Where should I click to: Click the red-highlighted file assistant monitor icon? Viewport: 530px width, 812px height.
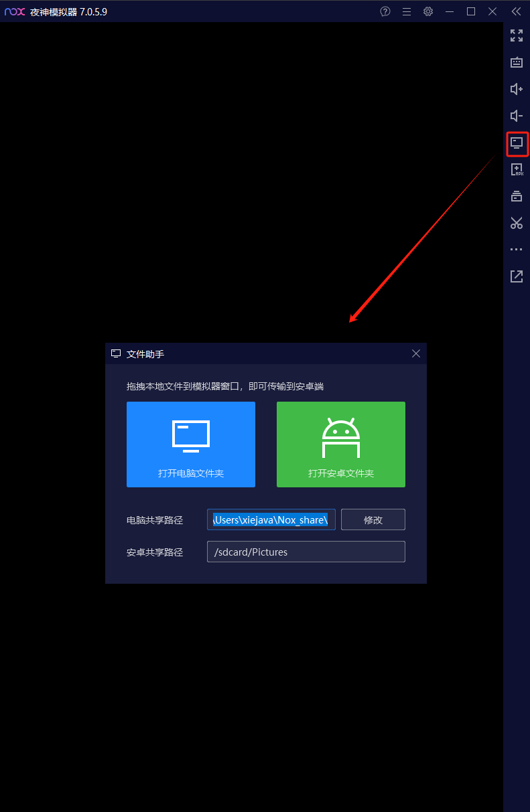click(517, 143)
